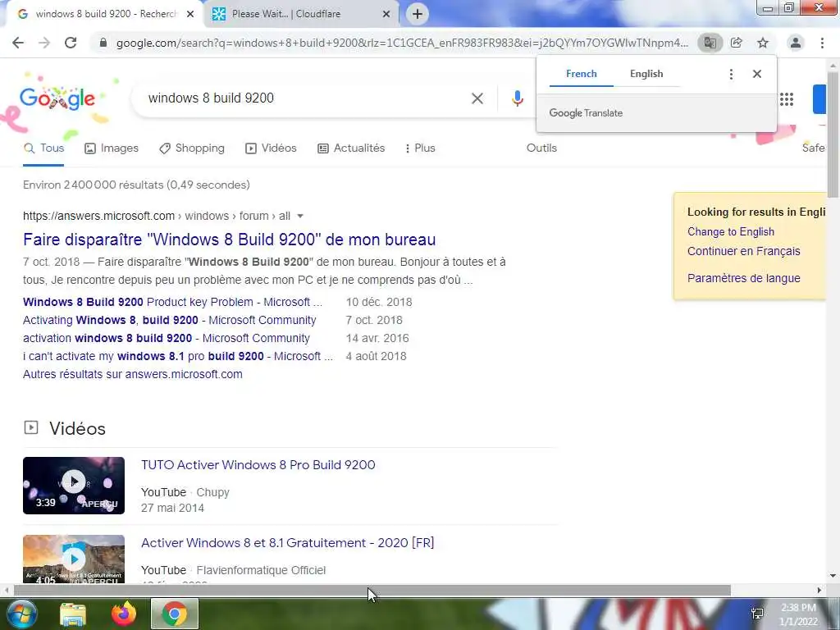The image size is (840, 630).
Task: Click network icon in system tray
Action: click(x=757, y=614)
